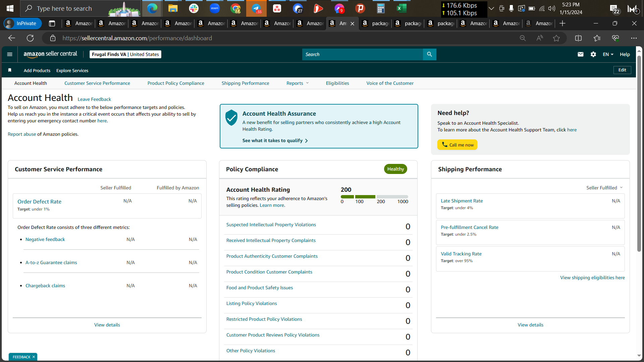Image resolution: width=644 pixels, height=362 pixels.
Task: Open Report abuse link
Action: 22,134
